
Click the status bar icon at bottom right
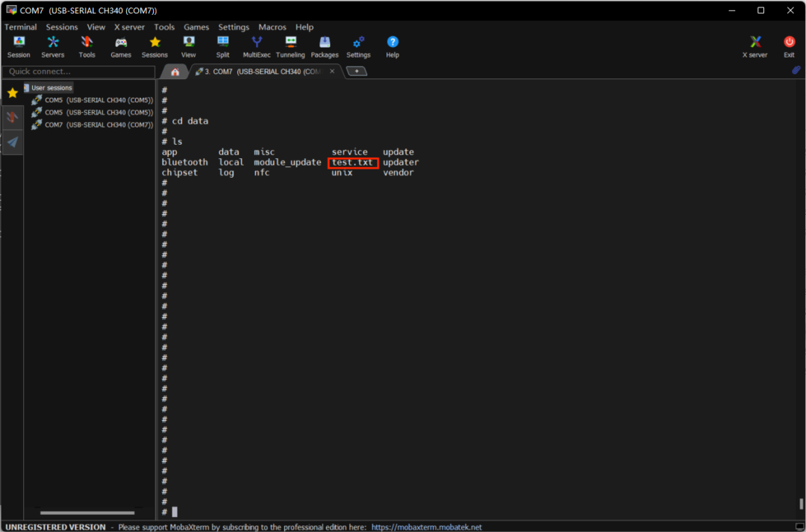[800, 527]
